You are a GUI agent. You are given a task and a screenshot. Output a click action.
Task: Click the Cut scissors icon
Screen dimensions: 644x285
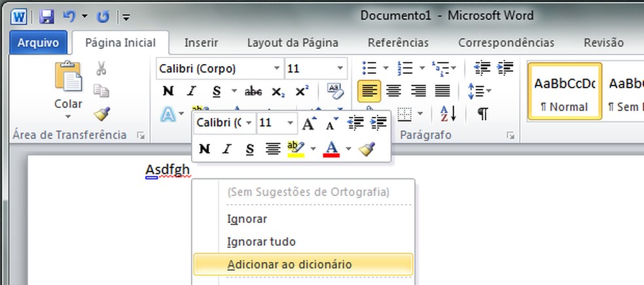point(101,68)
